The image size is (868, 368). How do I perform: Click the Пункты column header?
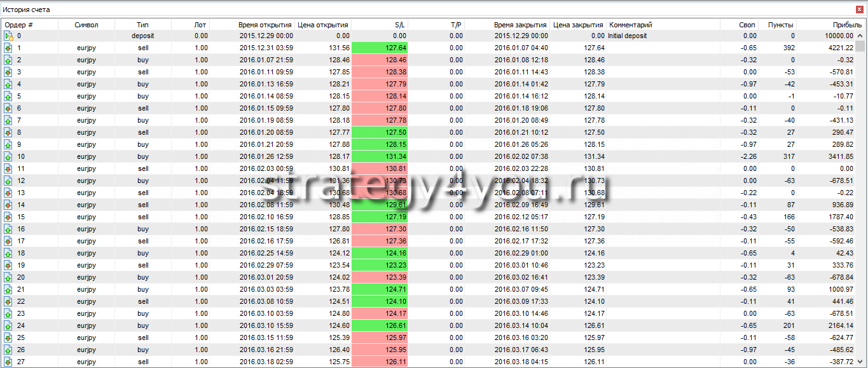tap(779, 25)
